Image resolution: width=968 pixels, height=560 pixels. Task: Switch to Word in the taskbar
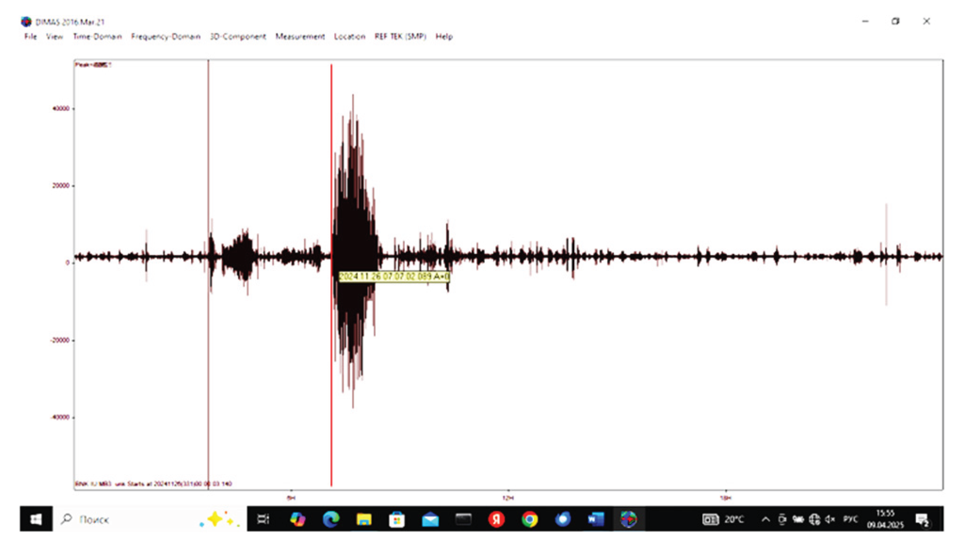595,519
